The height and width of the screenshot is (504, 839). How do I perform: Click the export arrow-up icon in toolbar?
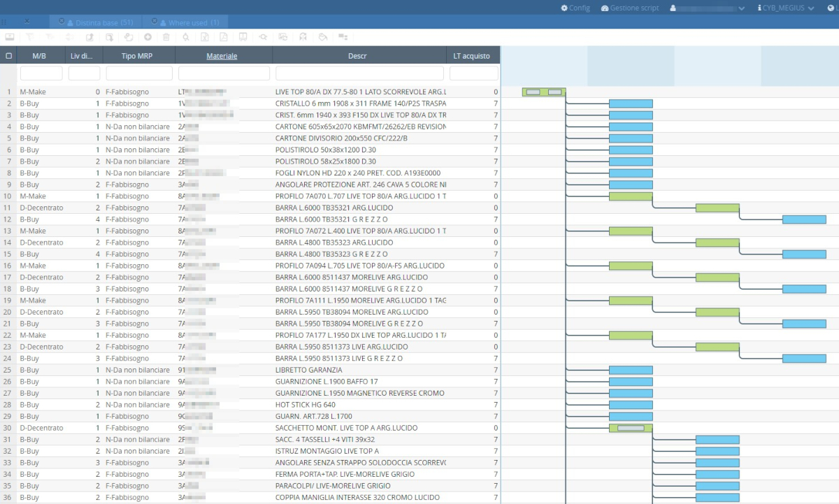pyautogui.click(x=90, y=37)
